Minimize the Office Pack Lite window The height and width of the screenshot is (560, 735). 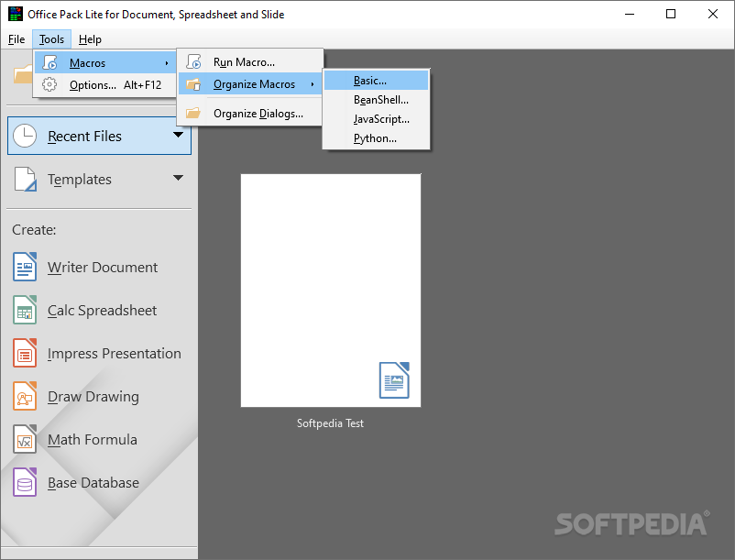point(630,14)
